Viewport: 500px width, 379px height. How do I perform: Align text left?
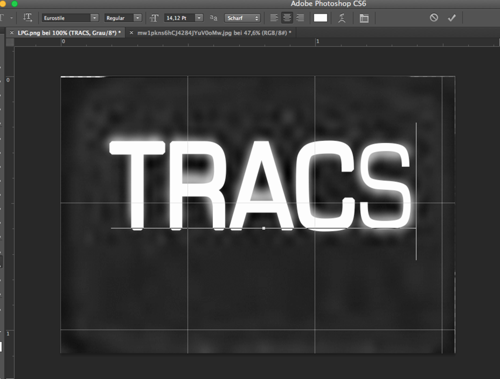[x=274, y=18]
